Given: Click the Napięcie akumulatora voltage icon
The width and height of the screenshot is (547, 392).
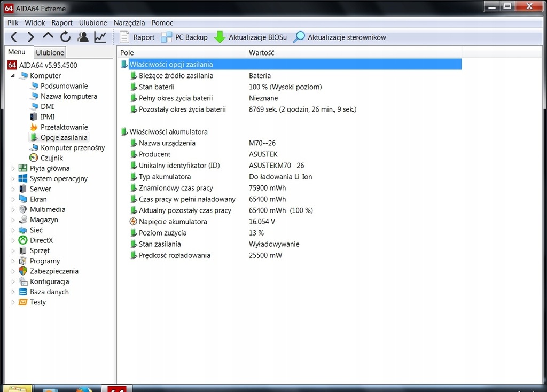Looking at the screenshot, I should pyautogui.click(x=133, y=222).
